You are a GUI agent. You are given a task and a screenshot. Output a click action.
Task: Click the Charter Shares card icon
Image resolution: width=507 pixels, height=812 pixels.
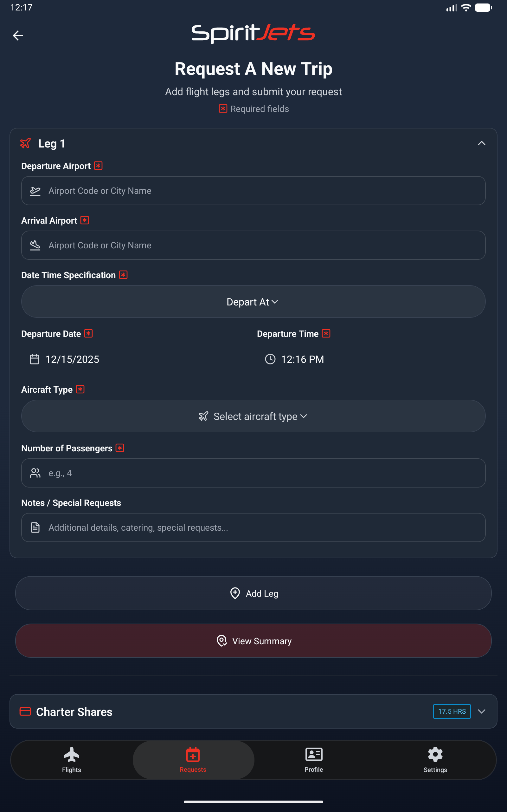point(25,711)
